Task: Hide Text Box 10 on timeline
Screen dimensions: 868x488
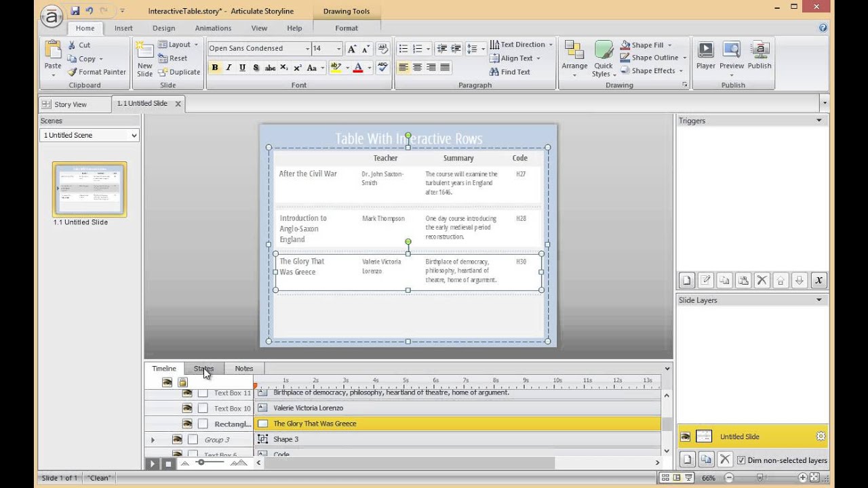Action: tap(187, 408)
